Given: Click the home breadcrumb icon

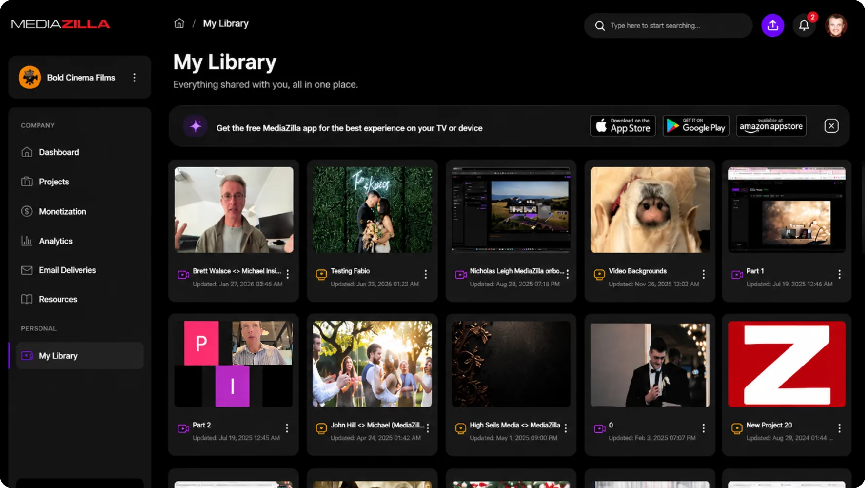Looking at the screenshot, I should (179, 23).
